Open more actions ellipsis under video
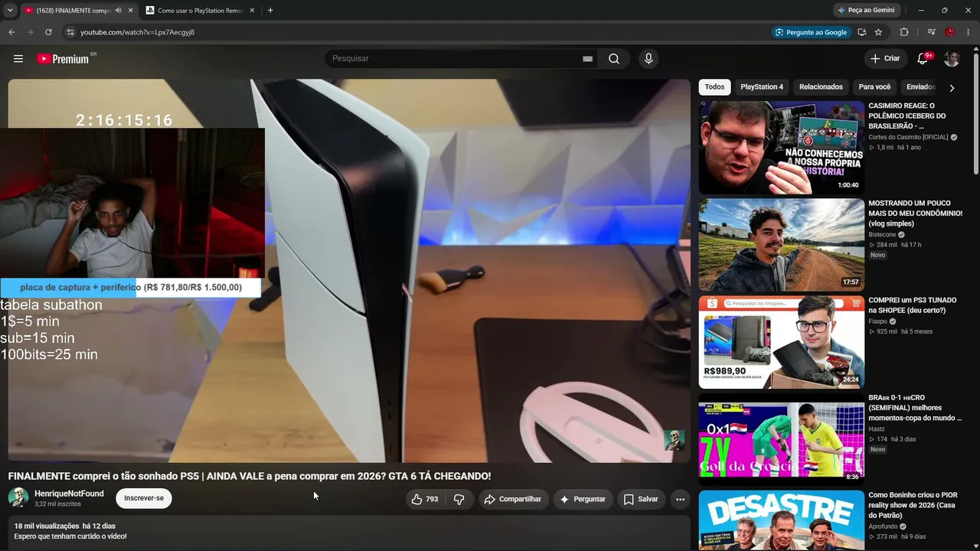The height and width of the screenshot is (551, 980). (680, 499)
